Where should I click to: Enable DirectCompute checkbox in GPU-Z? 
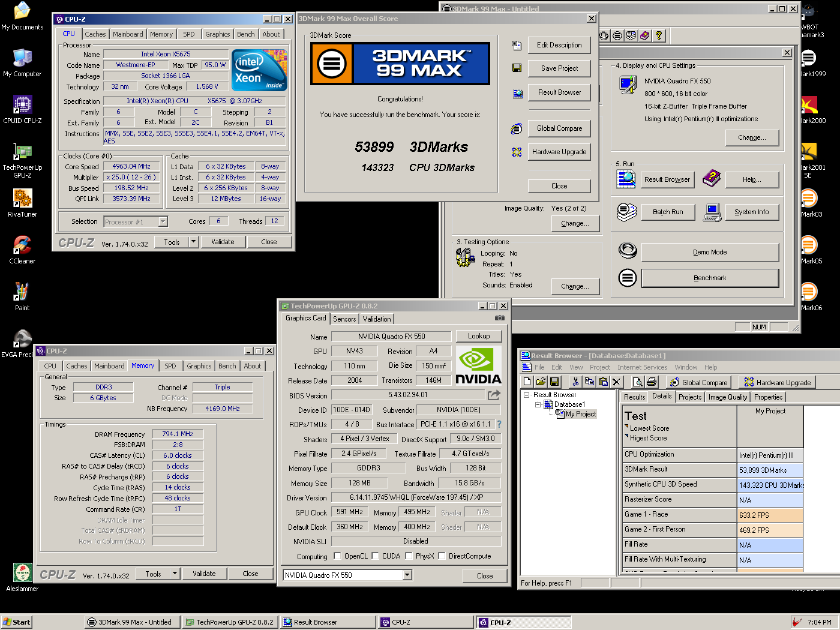(442, 556)
